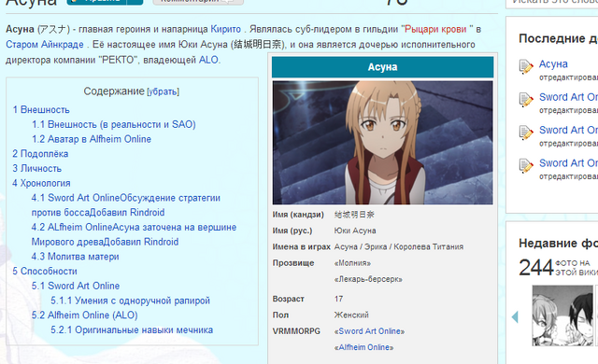Click the name value Юки Асуна
Image resolution: width=598 pixels, height=364 pixels.
click(x=355, y=231)
